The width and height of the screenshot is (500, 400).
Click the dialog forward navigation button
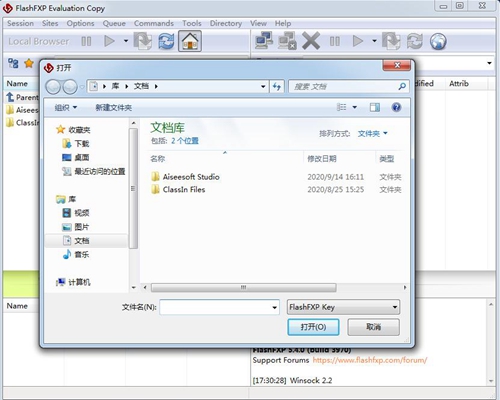click(x=70, y=87)
